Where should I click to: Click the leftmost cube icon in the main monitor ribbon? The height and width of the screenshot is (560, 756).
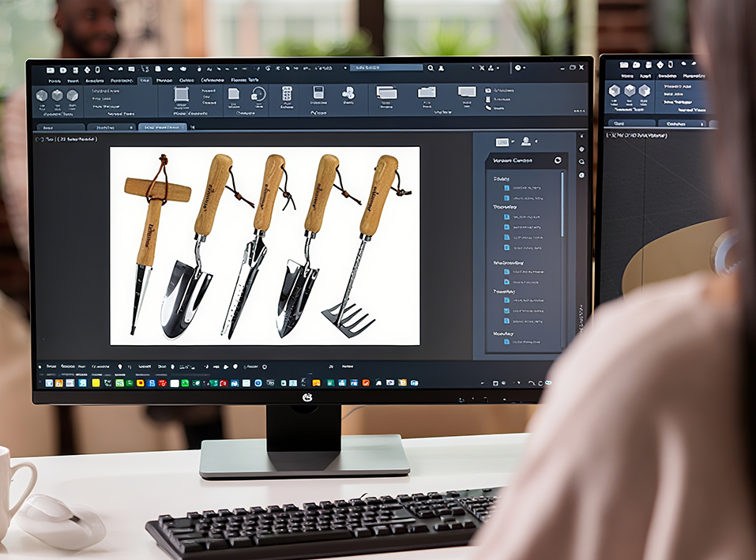(x=42, y=96)
